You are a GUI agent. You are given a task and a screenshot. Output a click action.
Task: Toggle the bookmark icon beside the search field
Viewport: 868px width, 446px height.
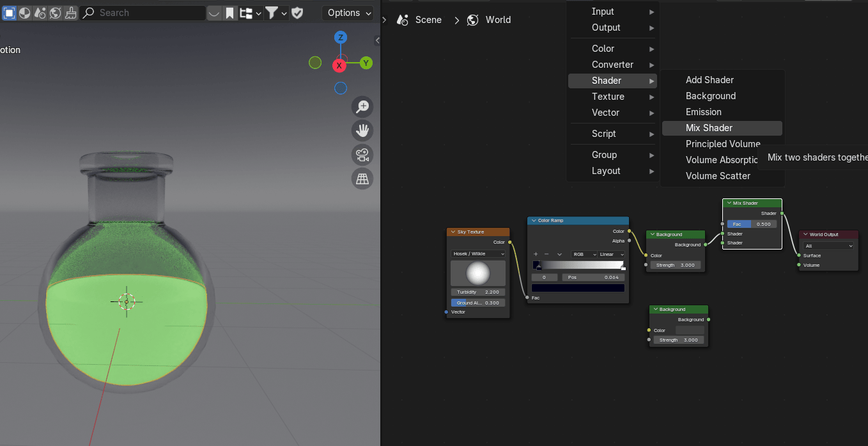229,13
